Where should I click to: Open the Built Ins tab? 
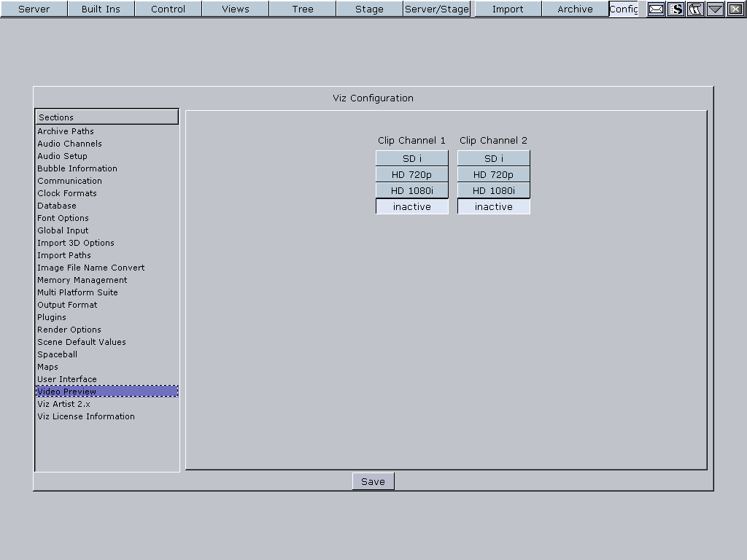pyautogui.click(x=101, y=9)
